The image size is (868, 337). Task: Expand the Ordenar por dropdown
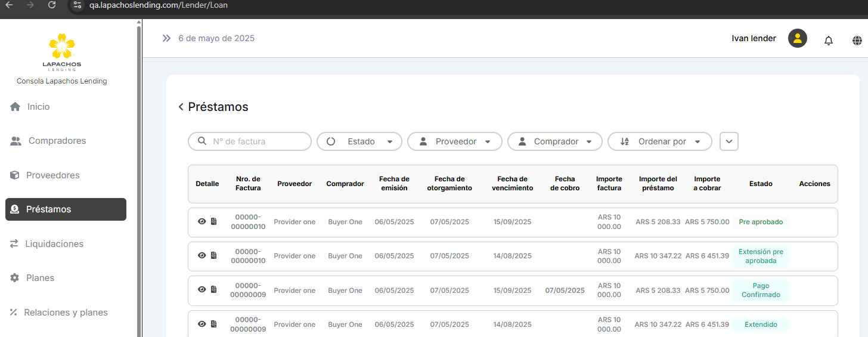point(659,141)
